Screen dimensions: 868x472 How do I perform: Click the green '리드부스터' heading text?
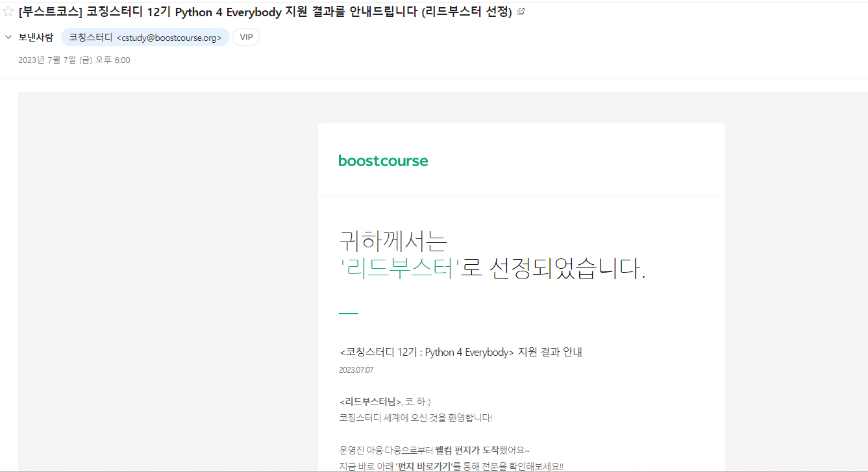click(400, 269)
